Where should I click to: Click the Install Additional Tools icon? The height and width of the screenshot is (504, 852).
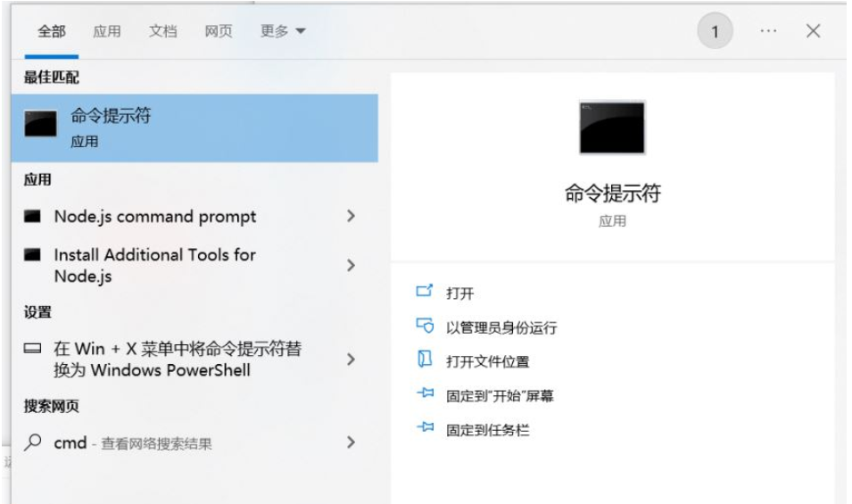[33, 254]
